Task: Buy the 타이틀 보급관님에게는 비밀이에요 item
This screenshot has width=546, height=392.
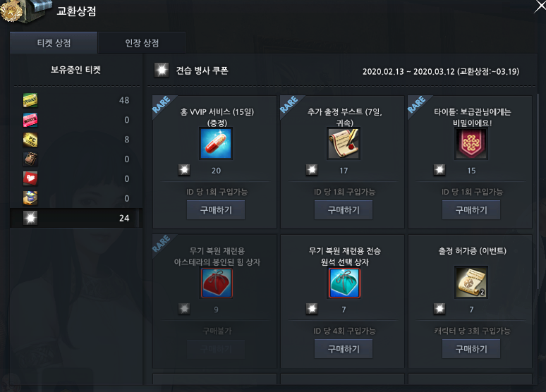Action: point(471,210)
